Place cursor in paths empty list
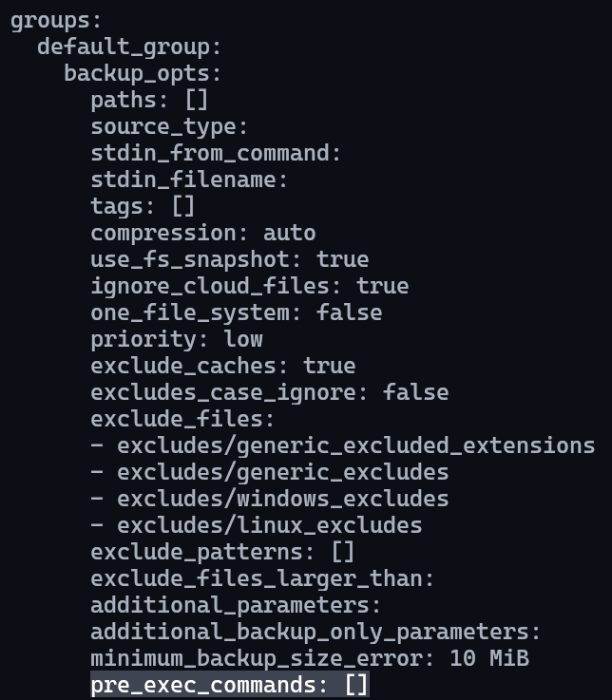 (x=197, y=100)
